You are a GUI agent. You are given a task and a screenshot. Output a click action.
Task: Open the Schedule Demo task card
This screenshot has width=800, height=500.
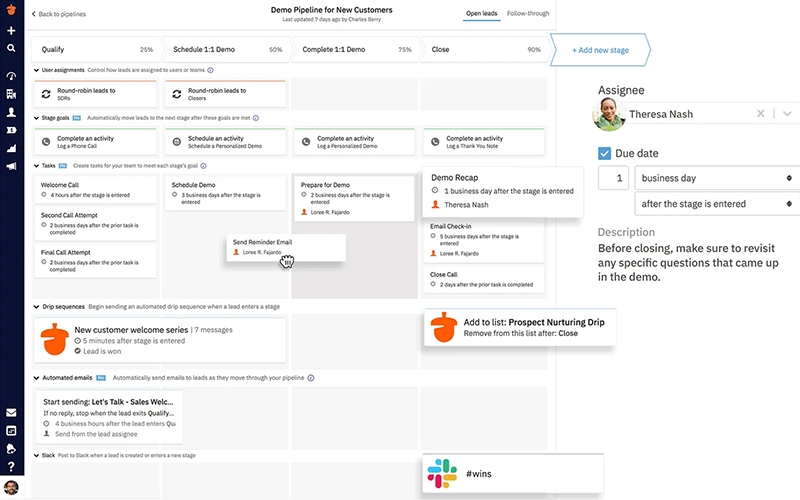[225, 193]
